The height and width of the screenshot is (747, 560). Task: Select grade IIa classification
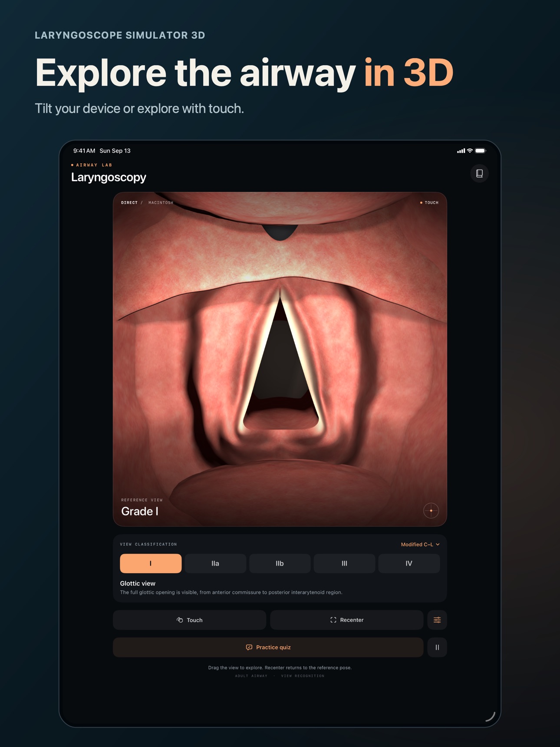click(215, 563)
